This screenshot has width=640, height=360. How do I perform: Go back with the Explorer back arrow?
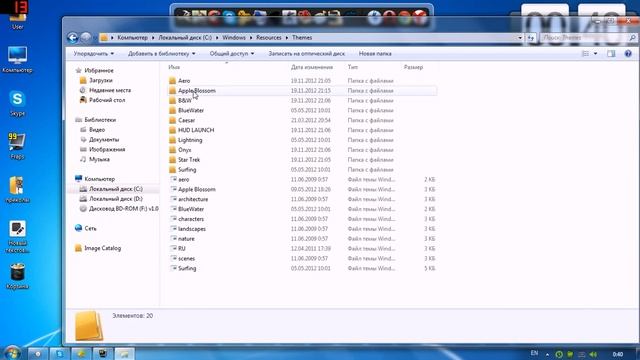[x=72, y=38]
